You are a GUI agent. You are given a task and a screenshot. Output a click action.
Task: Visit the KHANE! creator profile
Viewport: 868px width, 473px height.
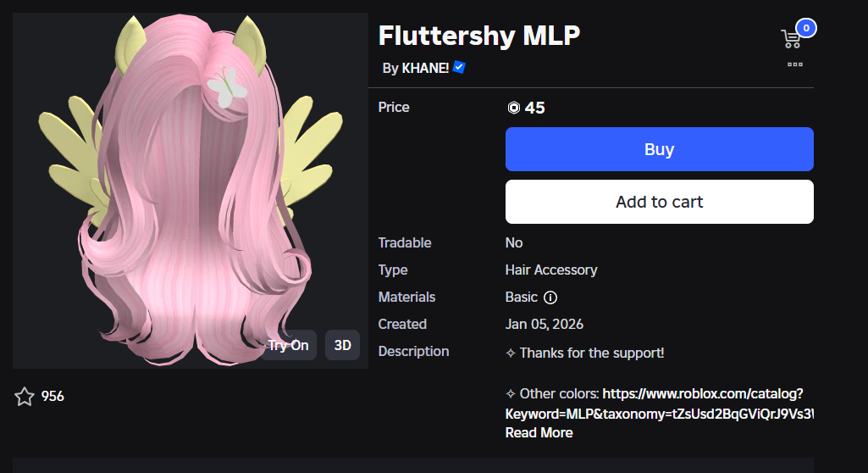click(x=425, y=68)
